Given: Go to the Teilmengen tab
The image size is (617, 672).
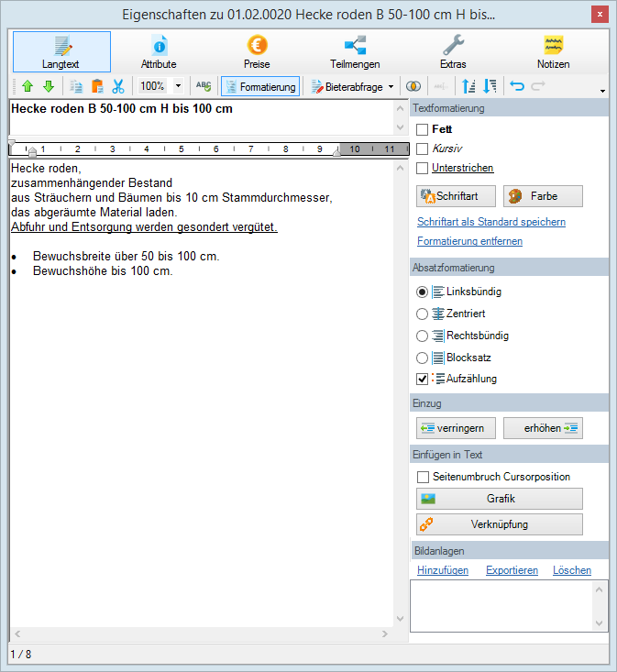Looking at the screenshot, I should pos(355,52).
